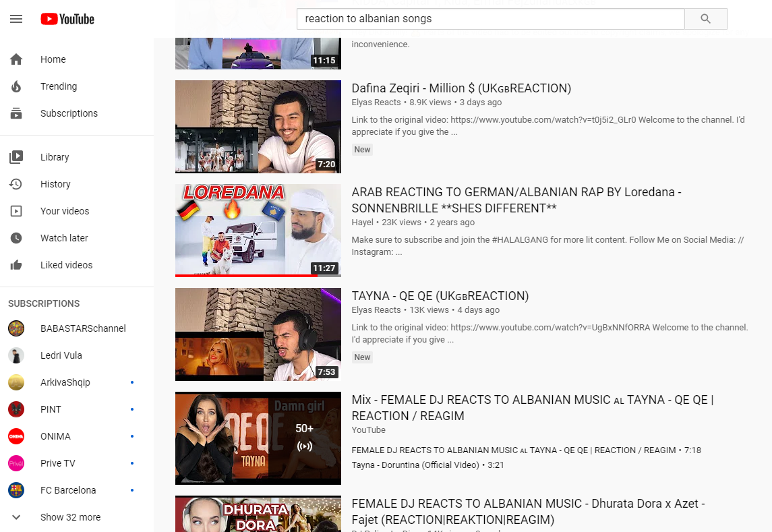Viewport: 772px width, 532px height.
Task: Click the Watch later clock icon
Action: tap(16, 238)
